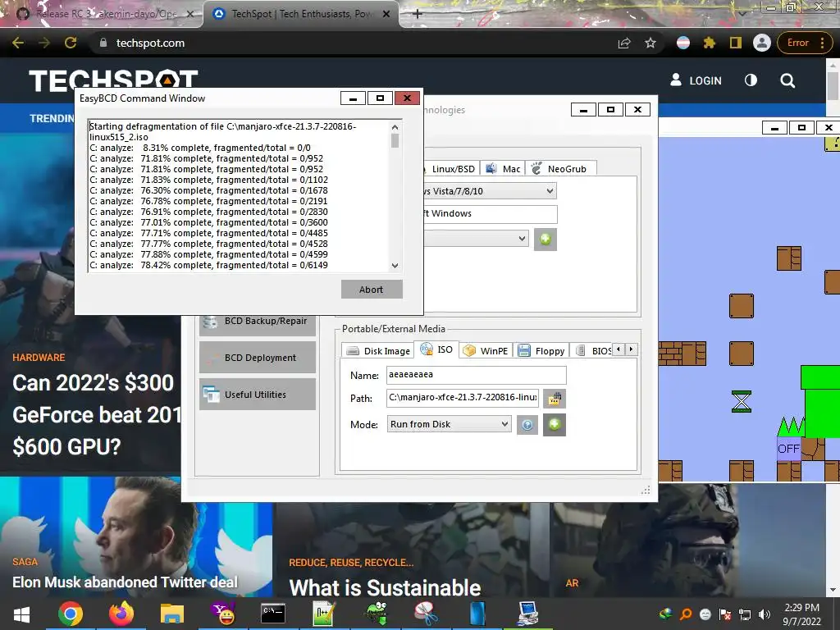Launch Chrome from the taskbar
The image size is (840, 630).
coord(71,614)
